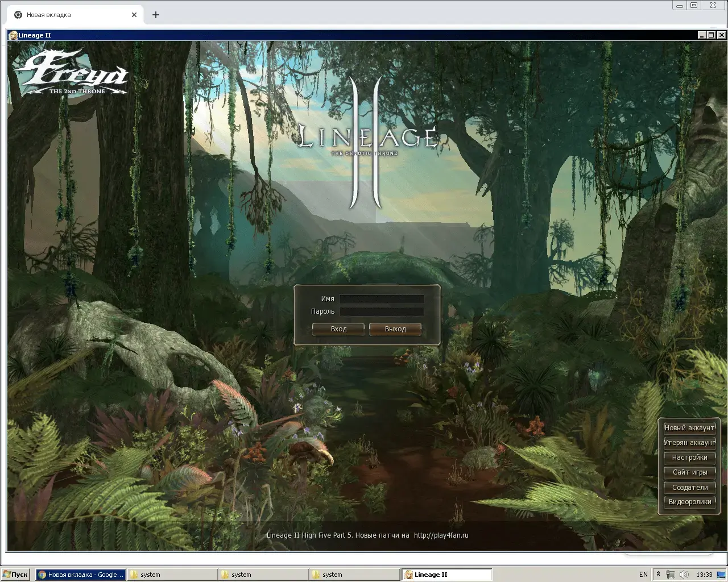Open Сайт игры website button

(689, 472)
